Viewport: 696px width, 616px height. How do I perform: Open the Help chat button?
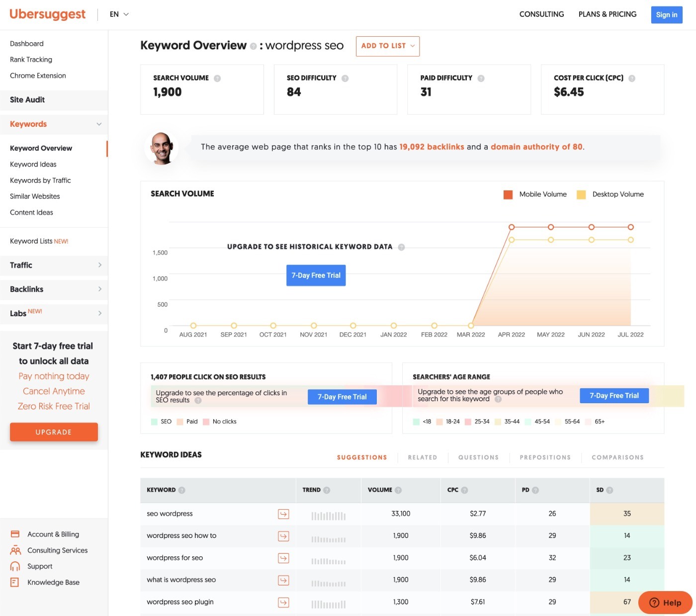(x=665, y=603)
